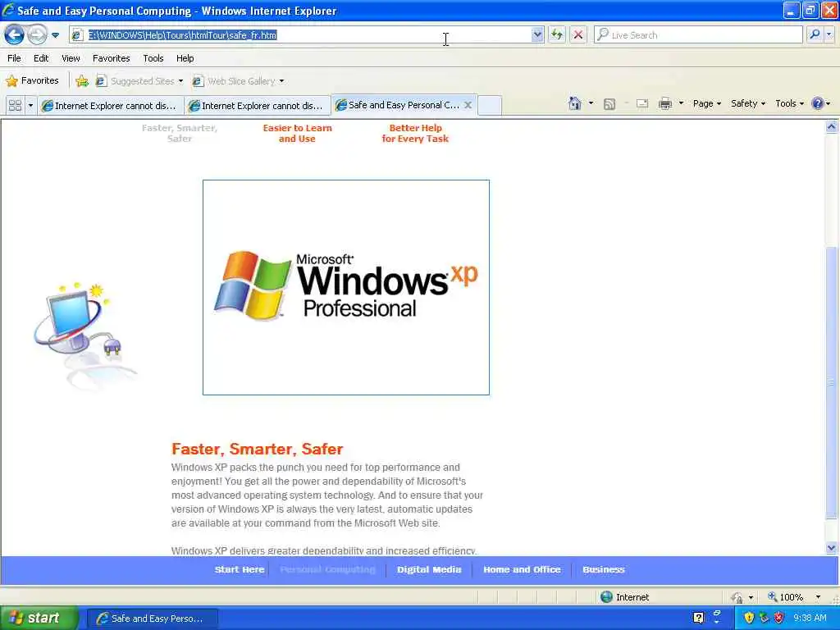Click the 9:38 AM system clock
The height and width of the screenshot is (630, 840).
[x=810, y=619]
